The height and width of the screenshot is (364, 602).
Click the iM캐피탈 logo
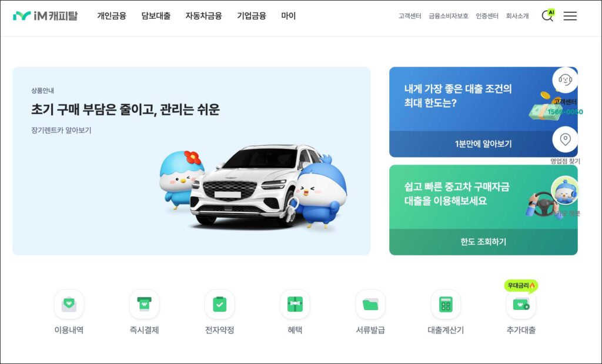(45, 16)
